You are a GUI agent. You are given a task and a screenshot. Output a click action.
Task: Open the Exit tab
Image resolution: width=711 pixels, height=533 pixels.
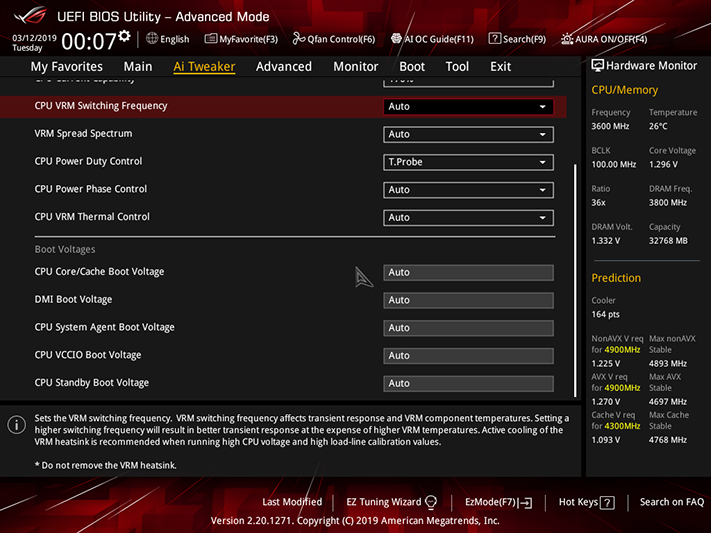[500, 67]
